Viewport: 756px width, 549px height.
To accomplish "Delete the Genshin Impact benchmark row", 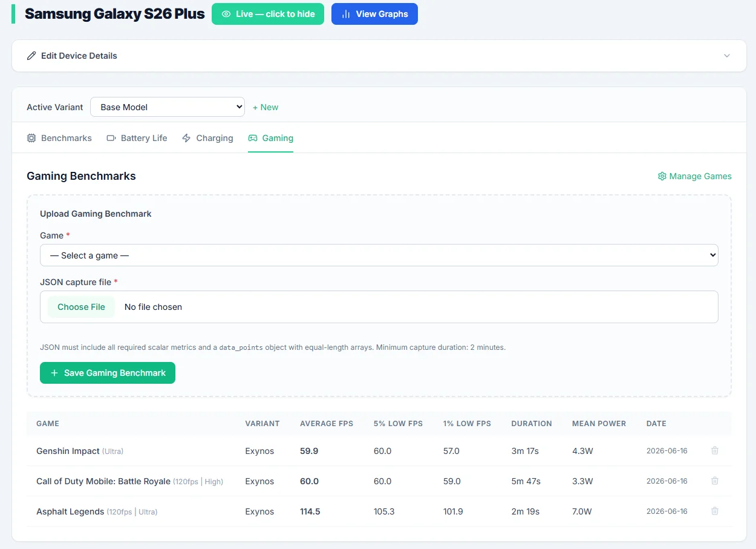I will coord(715,450).
